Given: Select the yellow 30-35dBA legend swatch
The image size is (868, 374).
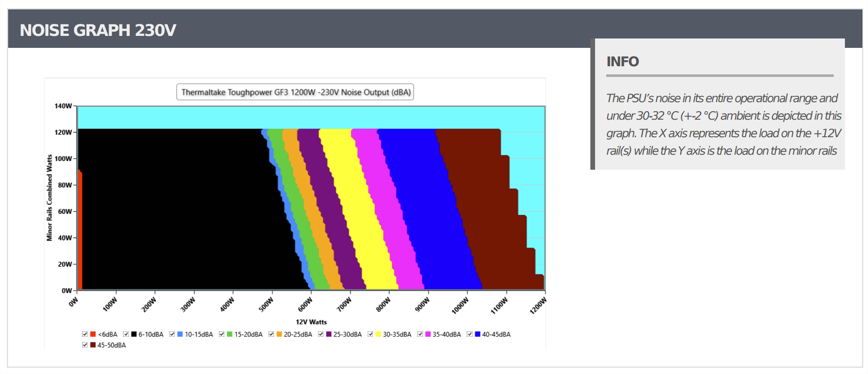Looking at the screenshot, I should (378, 334).
